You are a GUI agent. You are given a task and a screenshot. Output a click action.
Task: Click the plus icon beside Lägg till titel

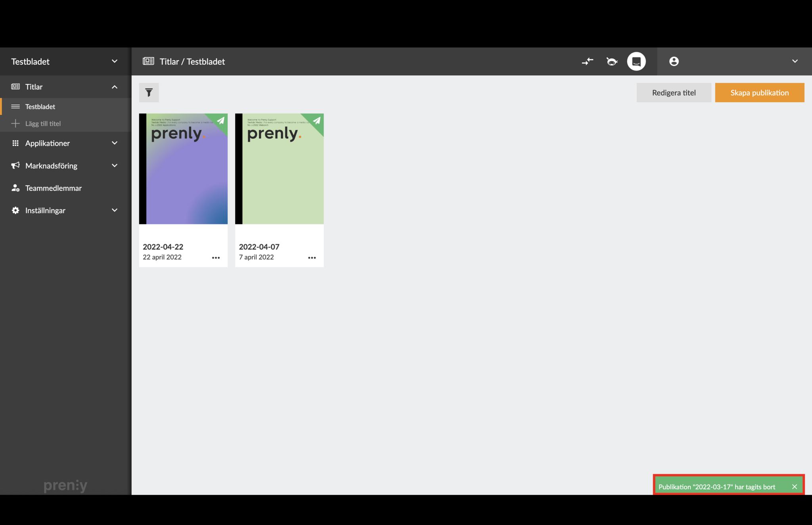pyautogui.click(x=15, y=123)
